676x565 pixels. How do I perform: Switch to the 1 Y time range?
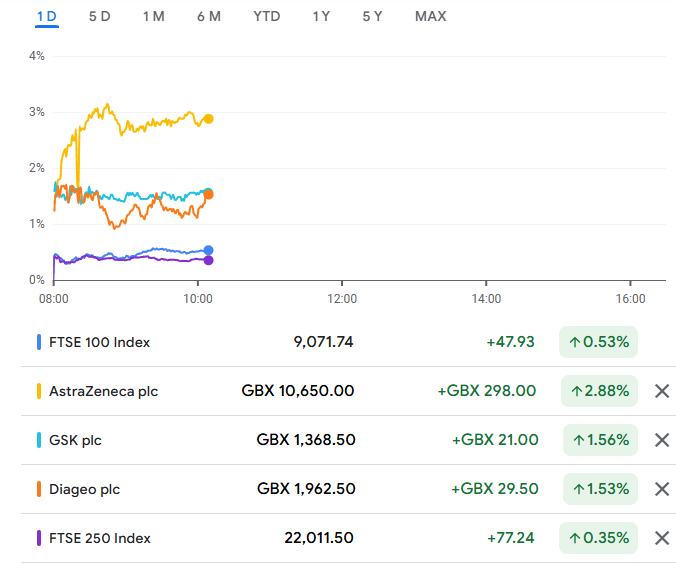pyautogui.click(x=321, y=16)
